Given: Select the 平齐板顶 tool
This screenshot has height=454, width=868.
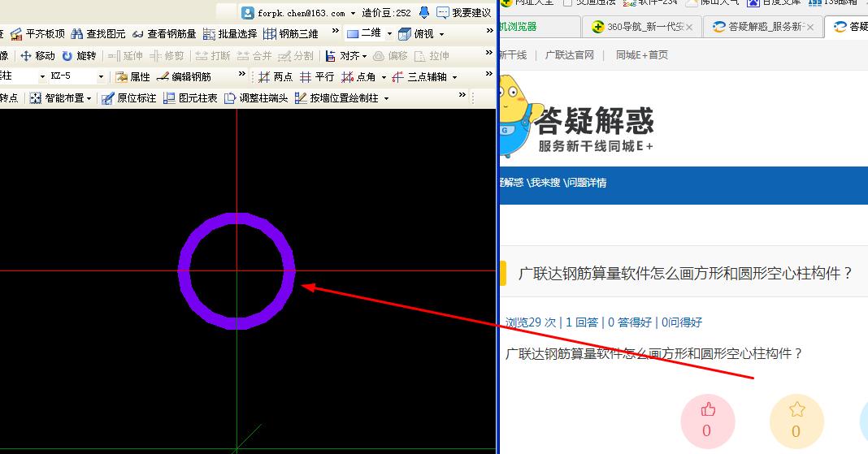Looking at the screenshot, I should (38, 34).
